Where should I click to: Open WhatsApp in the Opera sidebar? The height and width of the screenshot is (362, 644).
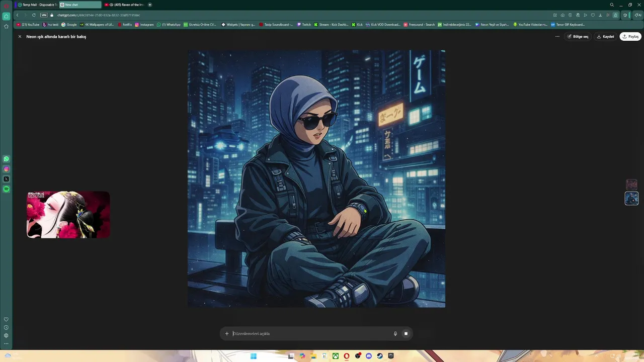click(6, 159)
